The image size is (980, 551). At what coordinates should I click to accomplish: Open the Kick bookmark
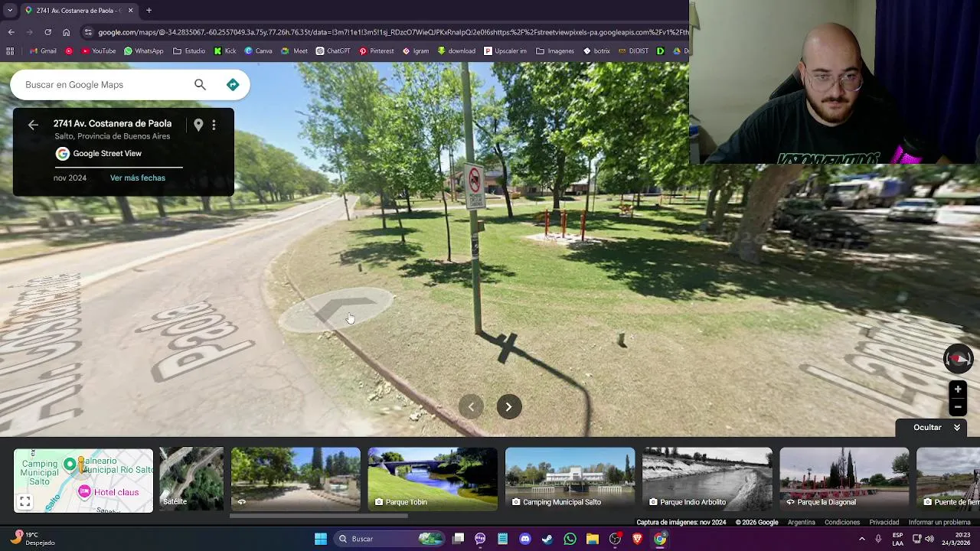pos(225,51)
